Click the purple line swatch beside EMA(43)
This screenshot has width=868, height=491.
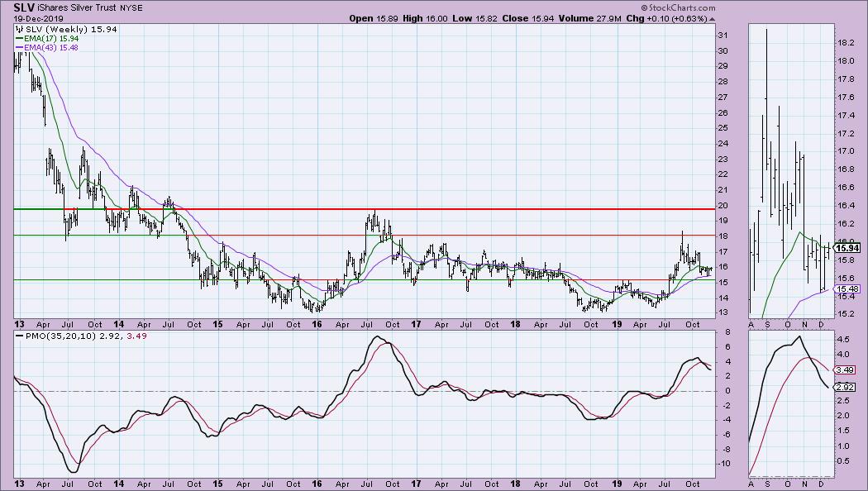19,48
